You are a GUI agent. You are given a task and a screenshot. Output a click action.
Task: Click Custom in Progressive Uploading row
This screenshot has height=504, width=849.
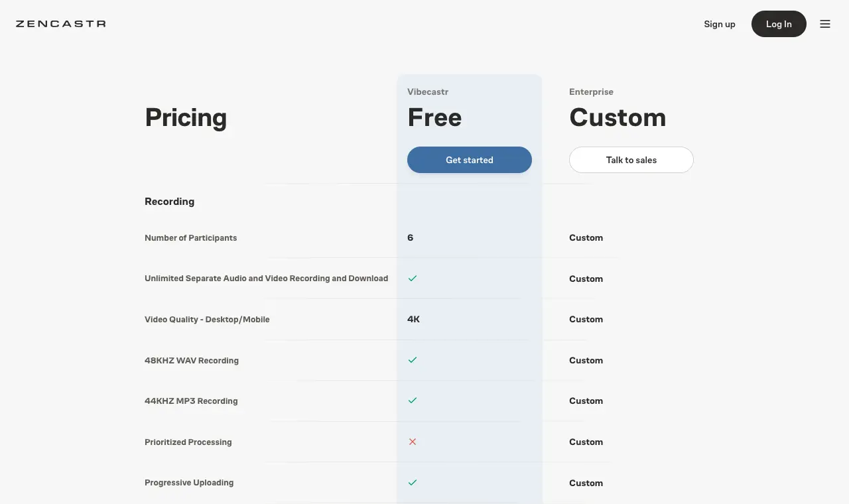click(586, 483)
